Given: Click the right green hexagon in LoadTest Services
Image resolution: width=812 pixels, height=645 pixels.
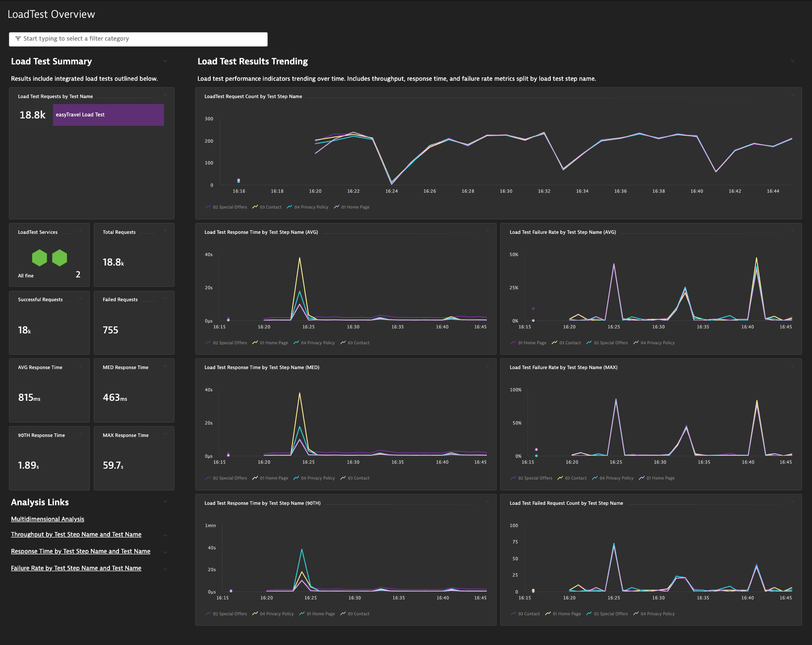Looking at the screenshot, I should tap(59, 258).
